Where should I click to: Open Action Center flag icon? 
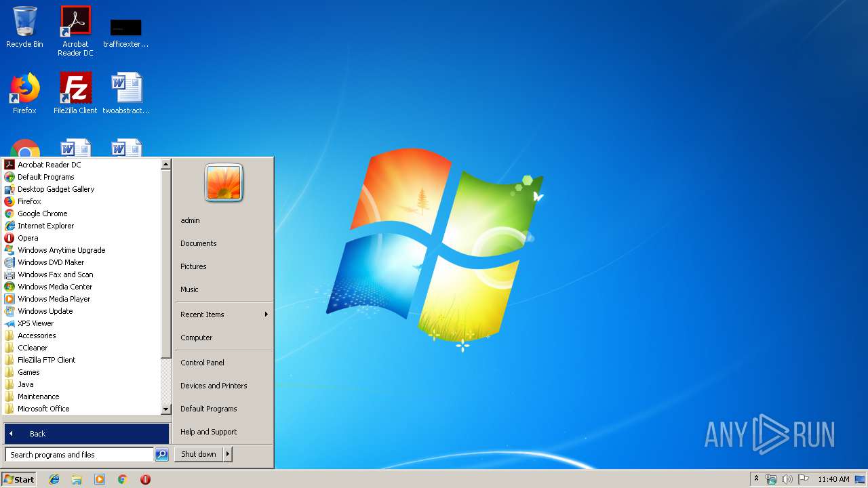(803, 479)
